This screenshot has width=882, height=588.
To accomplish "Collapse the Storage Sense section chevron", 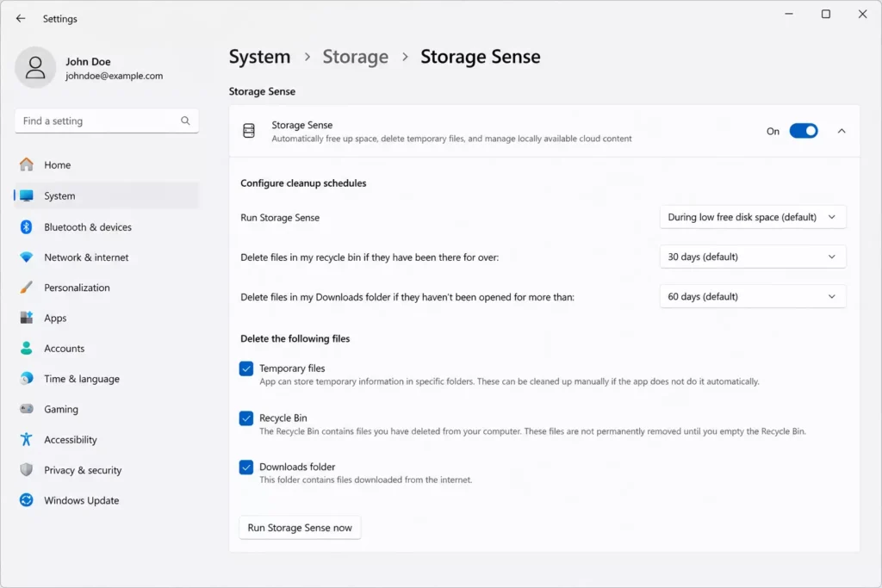I will [842, 131].
